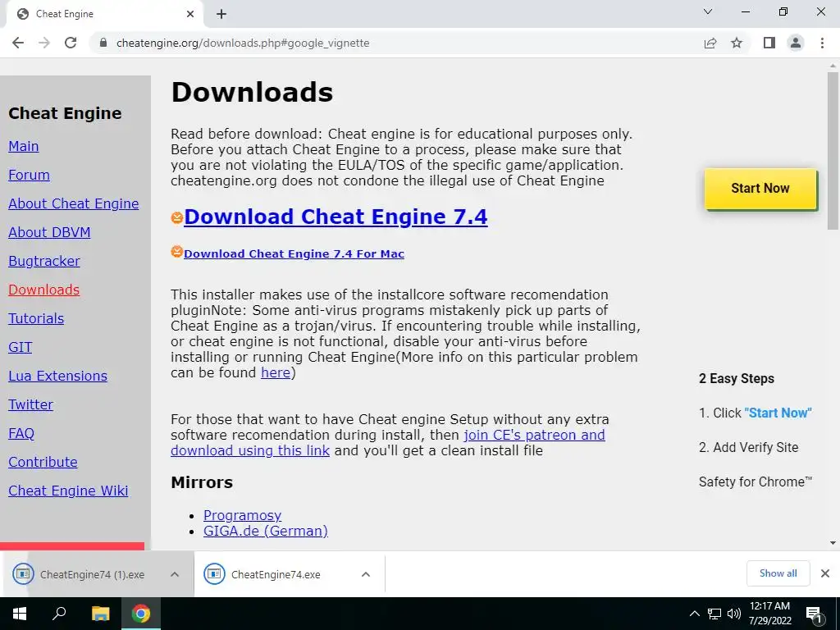This screenshot has height=630, width=840.
Task: Select the Cheat Engine browser tab
Action: coord(104,14)
